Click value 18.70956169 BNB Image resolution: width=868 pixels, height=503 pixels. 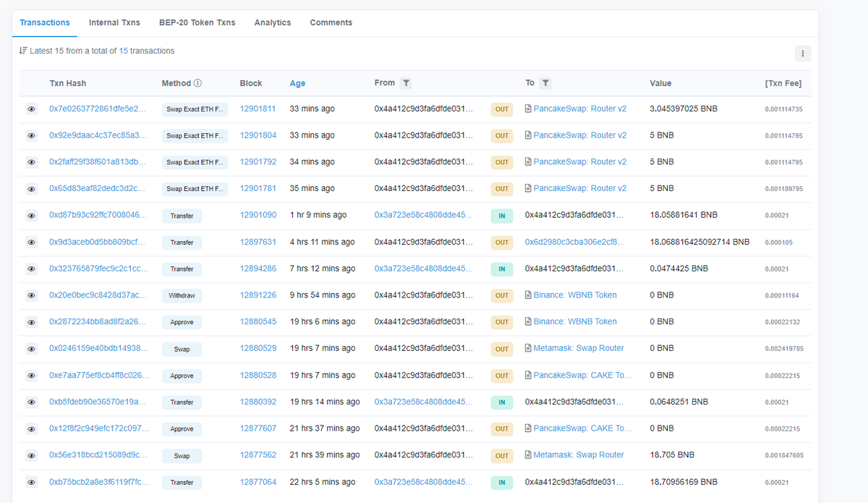684,481
